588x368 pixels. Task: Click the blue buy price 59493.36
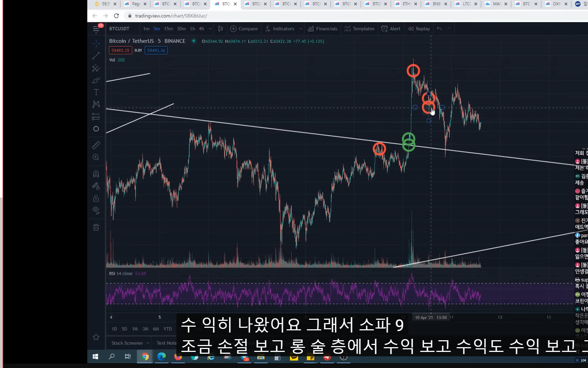point(156,50)
